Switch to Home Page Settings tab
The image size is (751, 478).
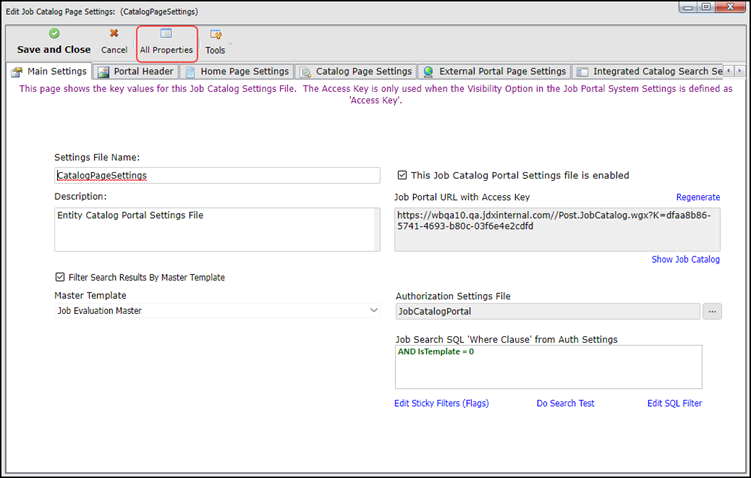(x=238, y=71)
